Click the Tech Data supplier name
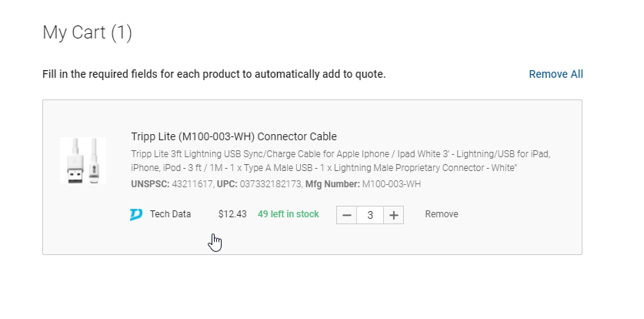This screenshot has height=319, width=644. coord(170,214)
